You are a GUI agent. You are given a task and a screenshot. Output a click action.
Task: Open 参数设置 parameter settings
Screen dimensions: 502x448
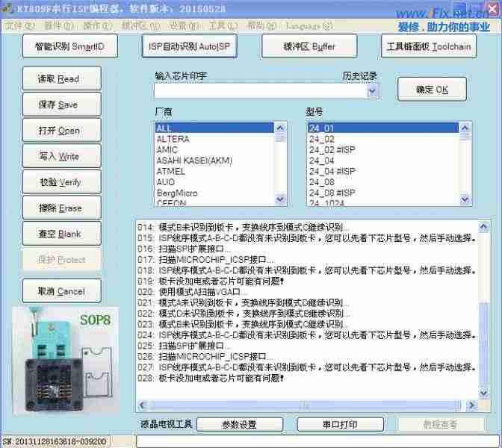240,425
